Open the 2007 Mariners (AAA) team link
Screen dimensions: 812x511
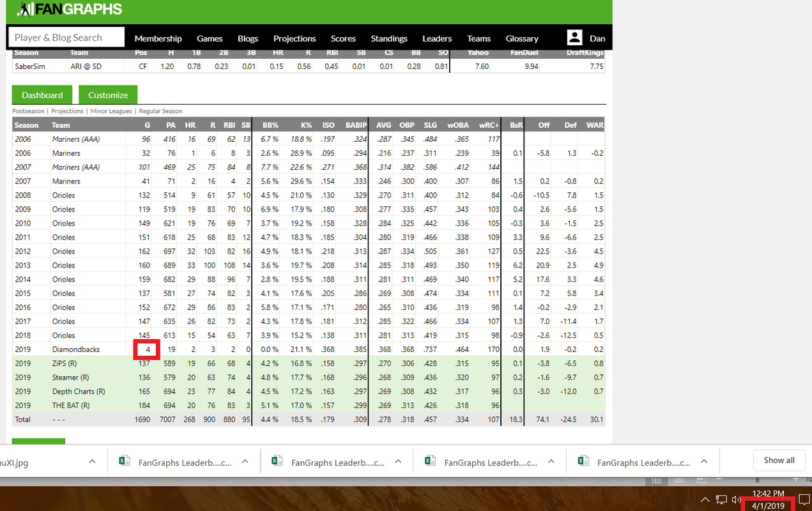tap(76, 167)
